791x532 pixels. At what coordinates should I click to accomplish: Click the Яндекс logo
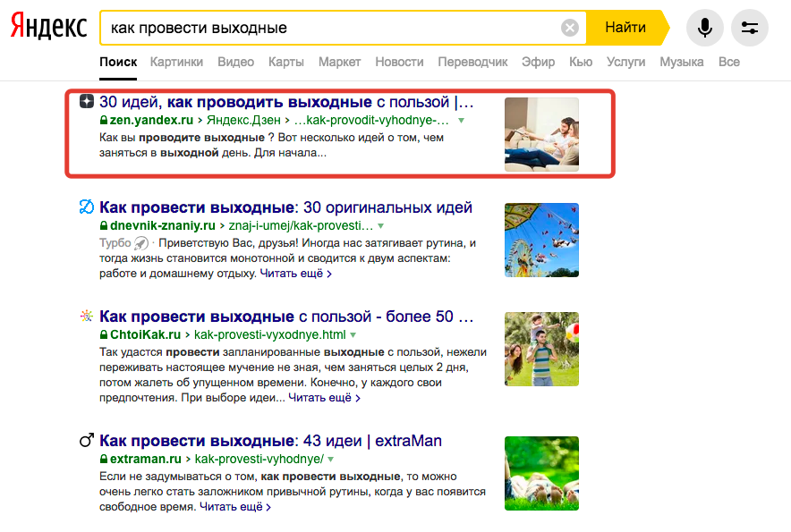click(x=48, y=27)
